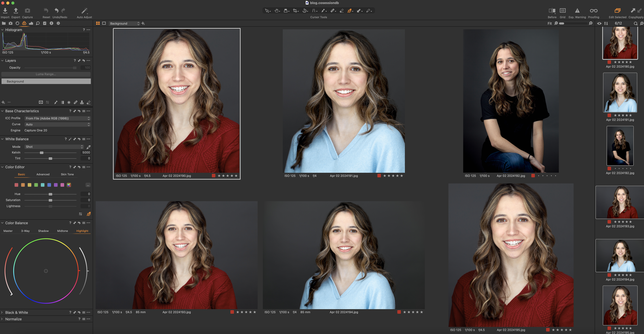Open the Midtone color balance tab
The image size is (644, 334).
(x=62, y=231)
